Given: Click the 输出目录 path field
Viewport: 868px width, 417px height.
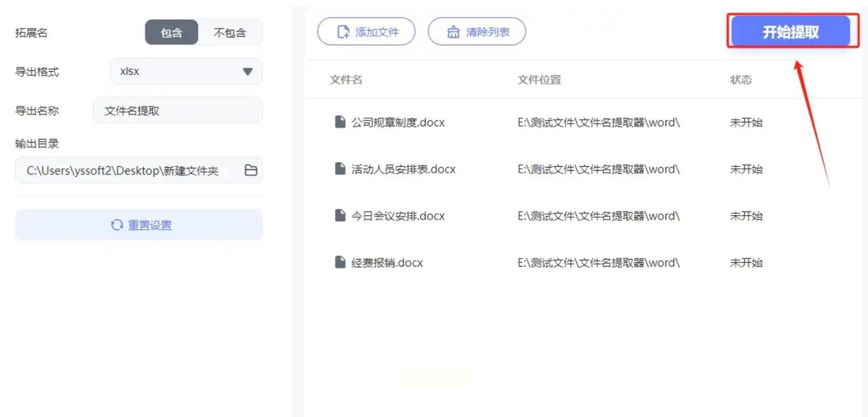Looking at the screenshot, I should tap(139, 170).
